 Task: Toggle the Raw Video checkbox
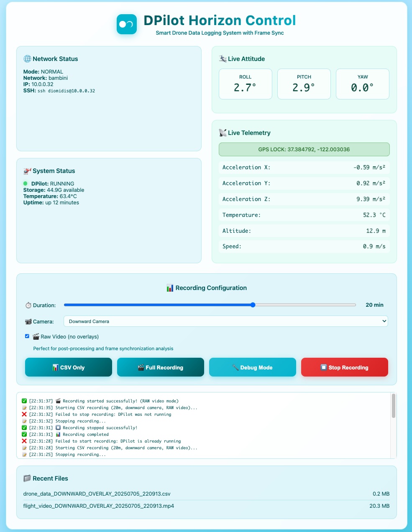[27, 336]
